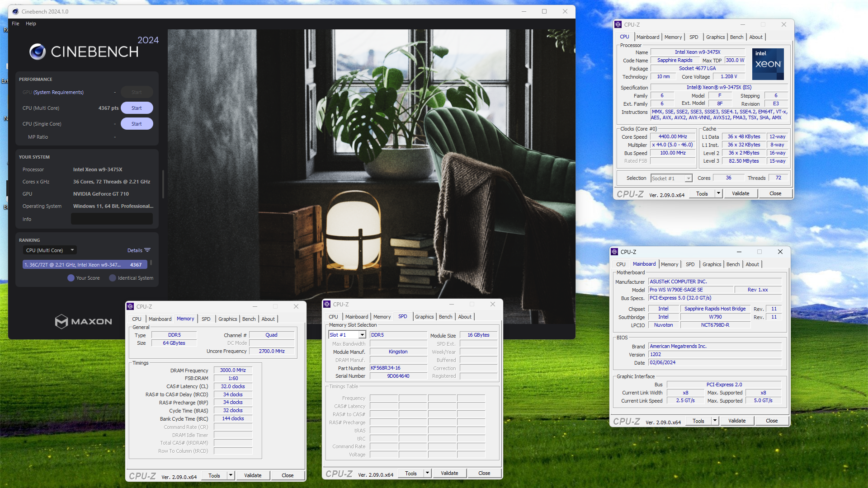This screenshot has height=488, width=868.
Task: Click the Ranking list scrollbar
Action: click(151, 263)
